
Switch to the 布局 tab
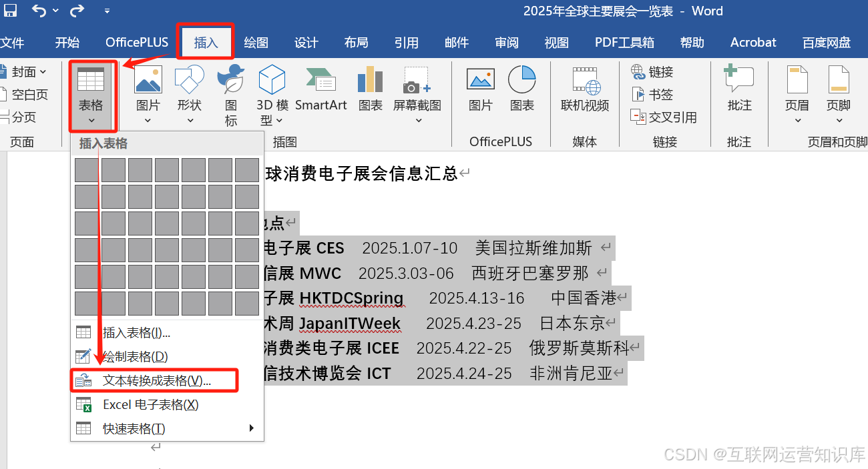pyautogui.click(x=356, y=43)
